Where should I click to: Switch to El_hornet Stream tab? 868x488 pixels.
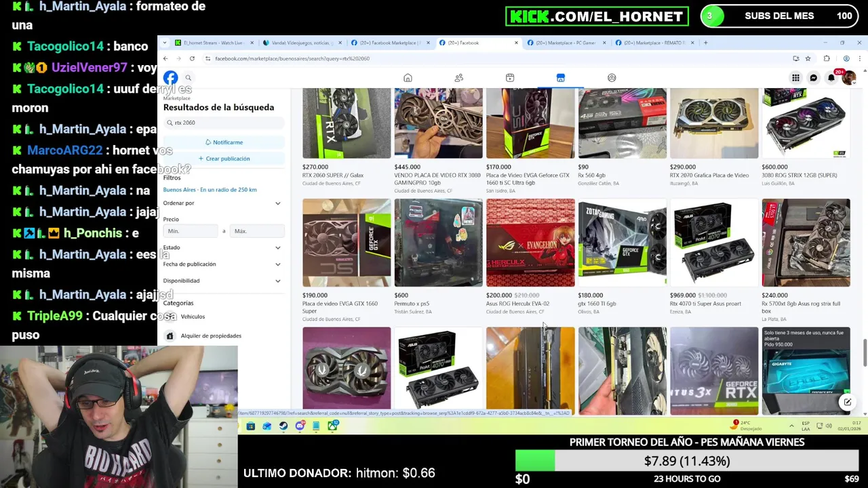[x=214, y=43]
